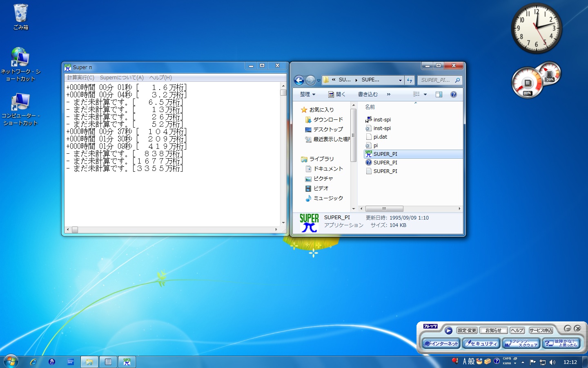
Task: Toggle the preview pane icon in Explorer toolbar
Action: pos(439,94)
